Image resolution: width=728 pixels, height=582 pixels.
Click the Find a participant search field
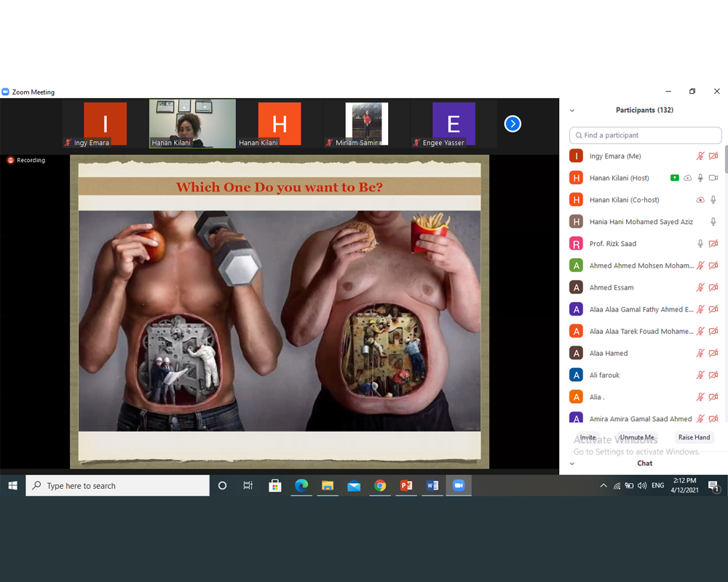tap(646, 135)
